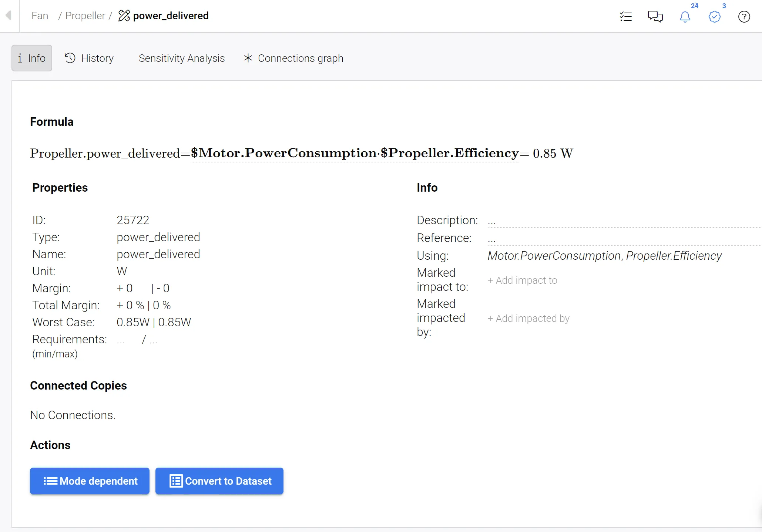Edit the Description field
The image size is (762, 532).
[622, 221]
